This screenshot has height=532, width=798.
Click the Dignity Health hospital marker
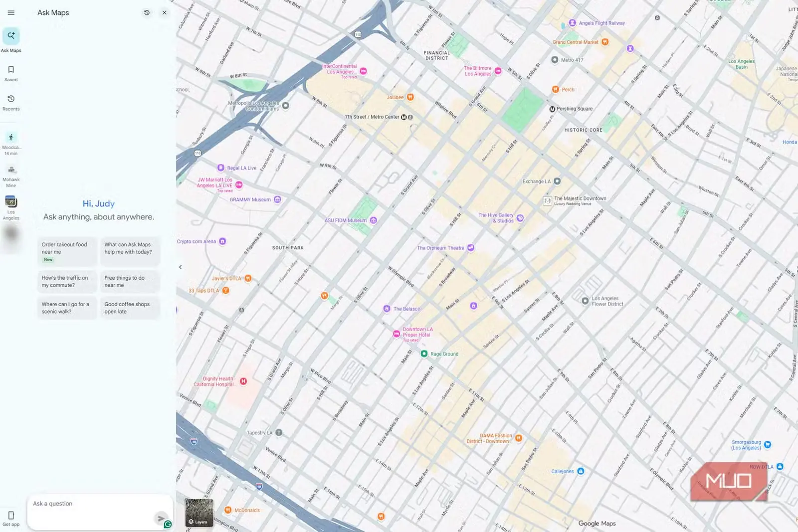243,381
